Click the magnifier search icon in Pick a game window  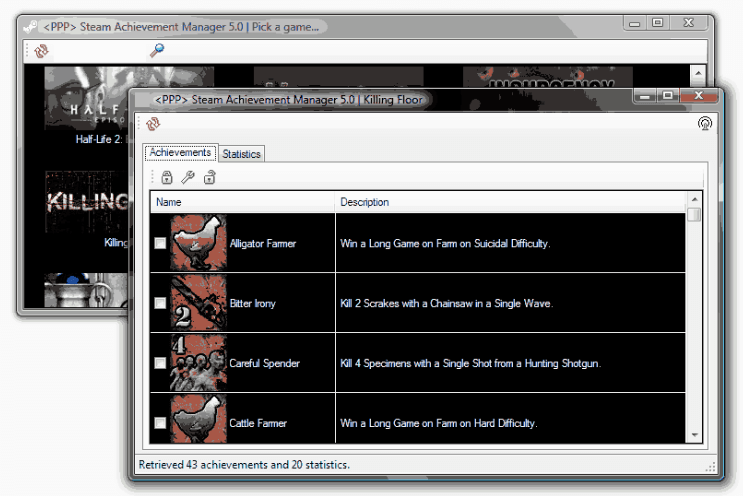[x=157, y=50]
